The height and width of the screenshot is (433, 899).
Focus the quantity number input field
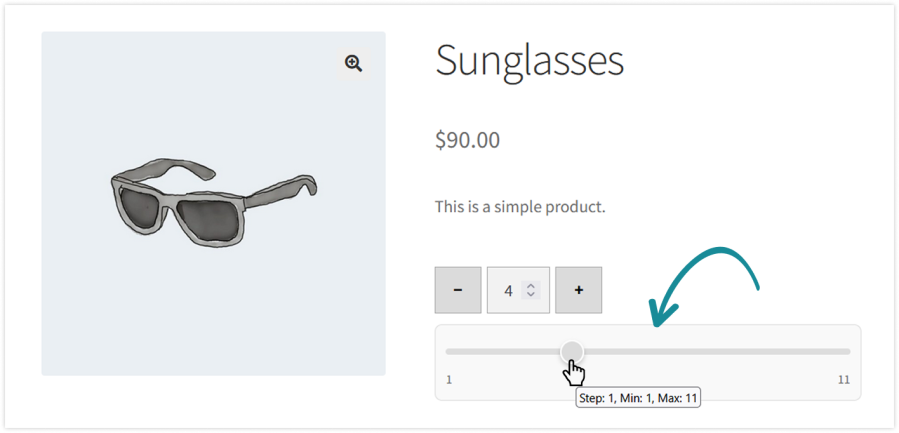(x=508, y=290)
